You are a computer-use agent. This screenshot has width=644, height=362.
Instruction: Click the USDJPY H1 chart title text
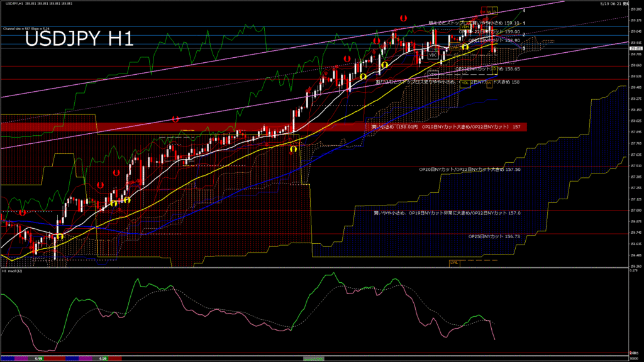point(79,40)
